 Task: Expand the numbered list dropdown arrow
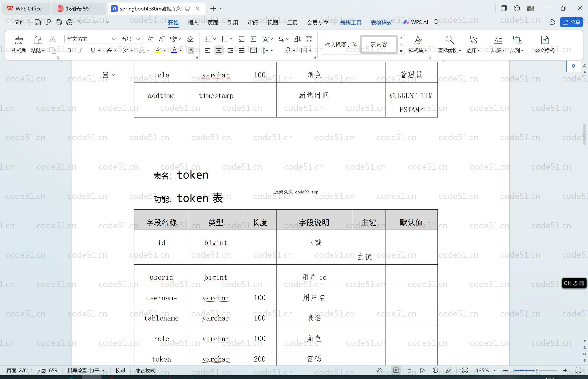(231, 39)
